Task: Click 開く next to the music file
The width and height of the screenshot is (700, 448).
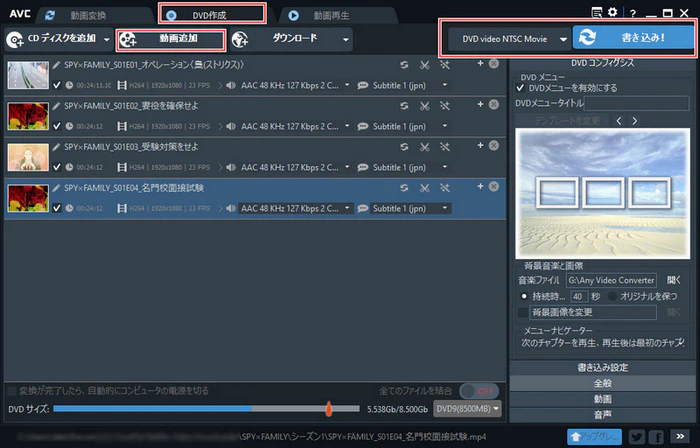Action: coord(674,280)
